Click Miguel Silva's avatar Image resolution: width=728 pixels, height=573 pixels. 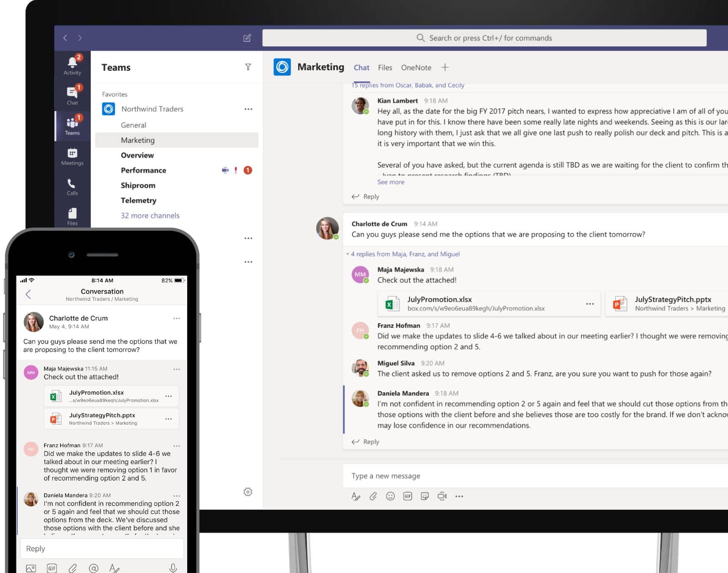(360, 368)
